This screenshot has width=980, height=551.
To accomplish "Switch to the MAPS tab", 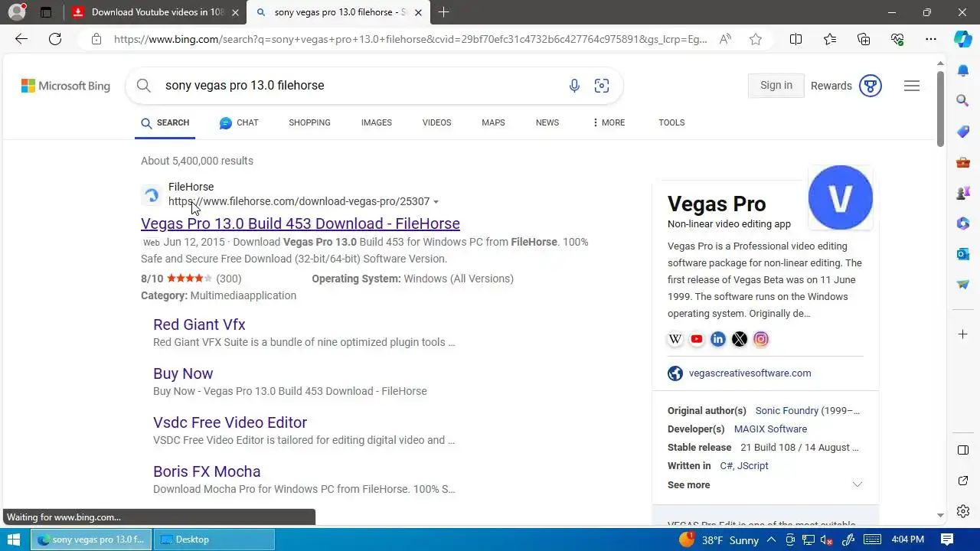I will pos(493,122).
